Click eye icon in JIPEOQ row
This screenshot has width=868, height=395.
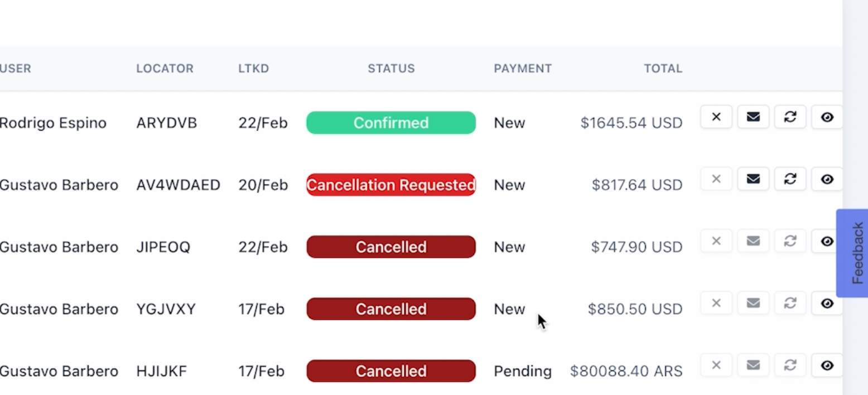[x=827, y=241]
